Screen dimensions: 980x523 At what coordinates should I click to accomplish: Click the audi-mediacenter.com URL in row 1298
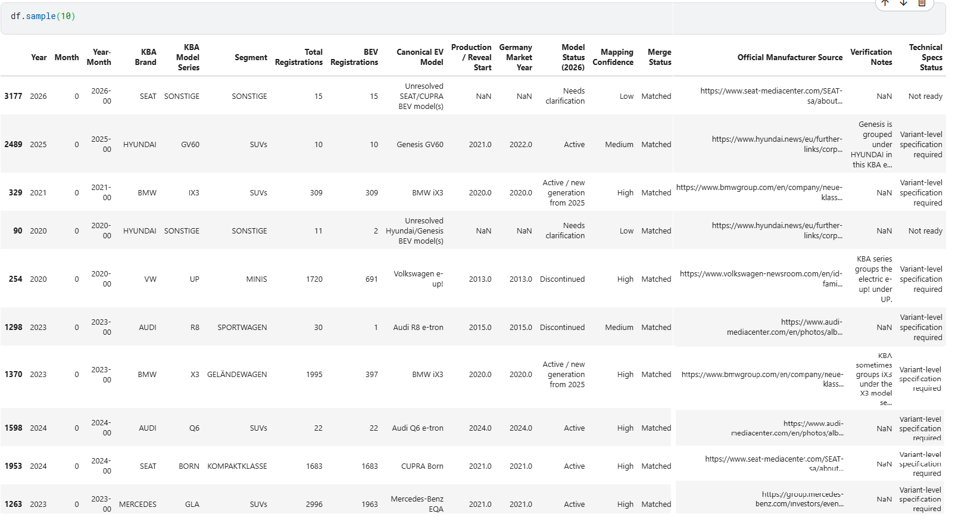pos(785,327)
